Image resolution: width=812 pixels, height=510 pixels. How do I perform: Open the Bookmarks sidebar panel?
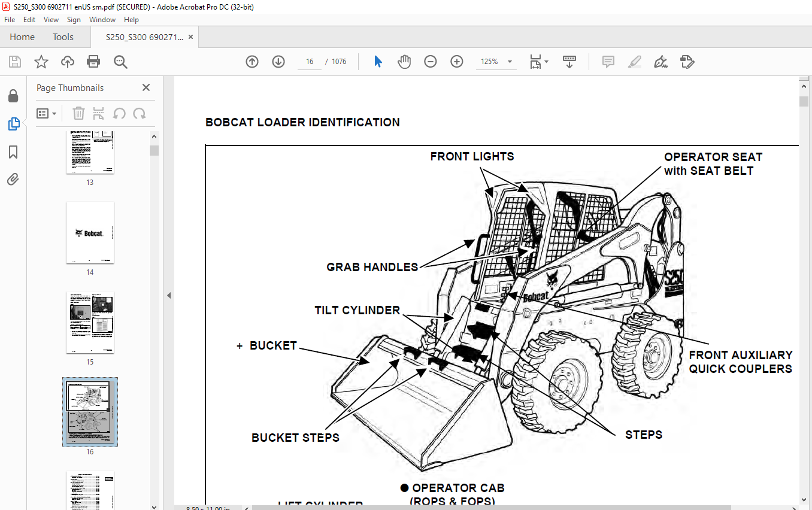click(x=13, y=152)
